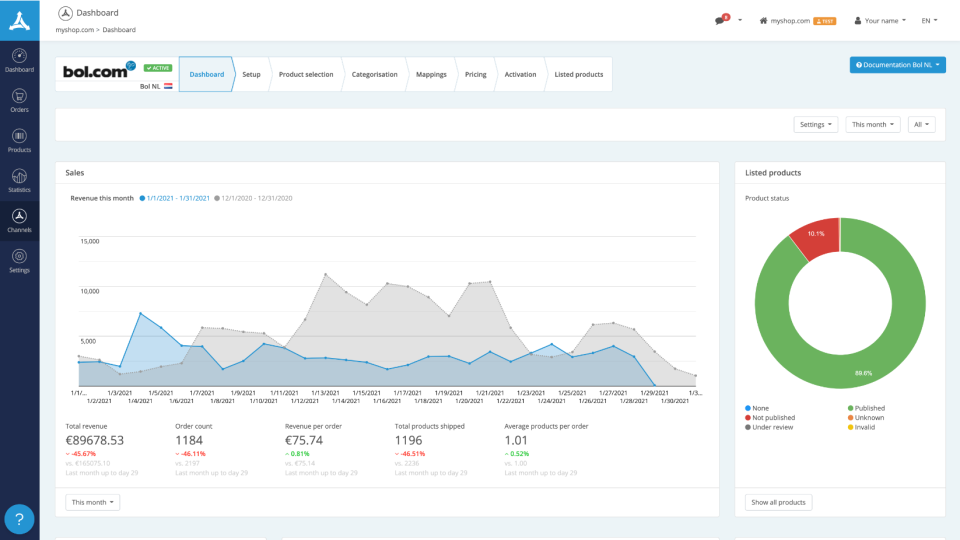Toggle the Published legend entry
The width and height of the screenshot is (960, 540).
866,408
